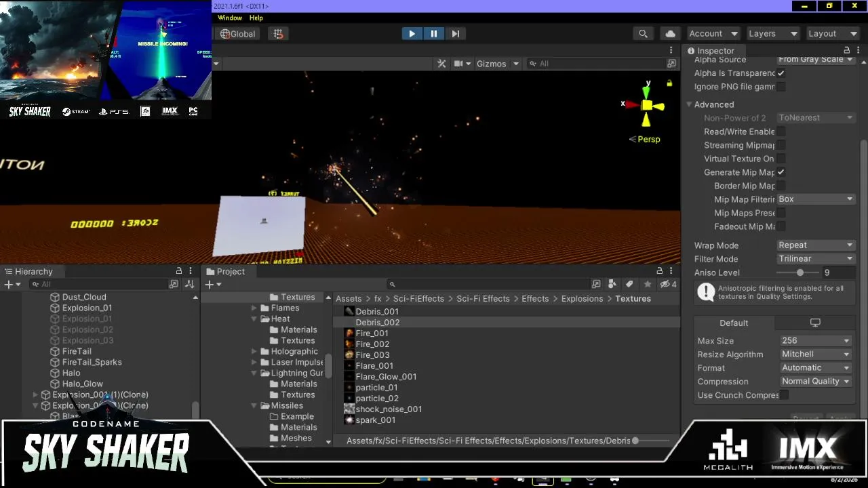Start Play mode with the Play button
This screenshot has height=488, width=868.
click(412, 33)
